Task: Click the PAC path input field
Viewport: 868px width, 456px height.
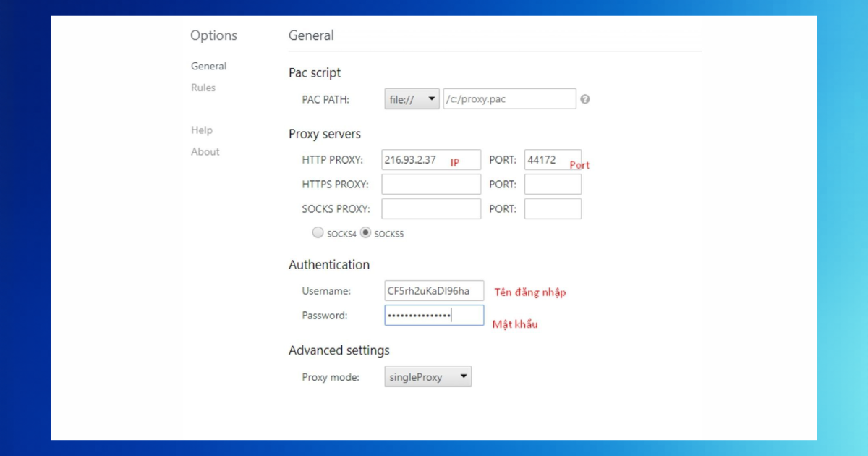Action: click(509, 99)
